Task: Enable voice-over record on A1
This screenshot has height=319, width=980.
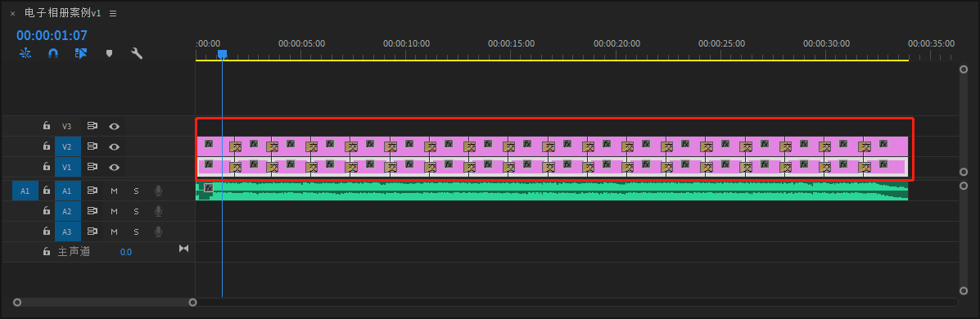Action: (x=159, y=191)
